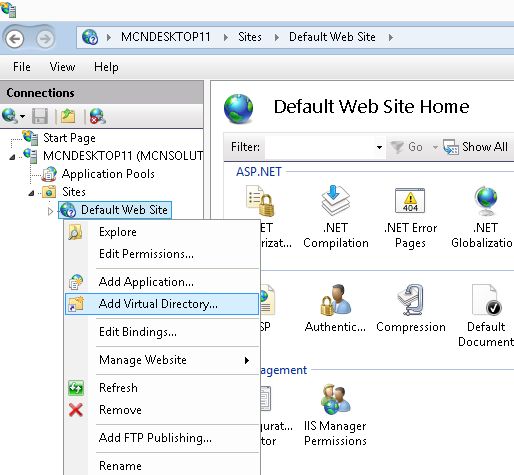Choose Edit Permissions... from context menu
The height and width of the screenshot is (475, 514).
162,254
